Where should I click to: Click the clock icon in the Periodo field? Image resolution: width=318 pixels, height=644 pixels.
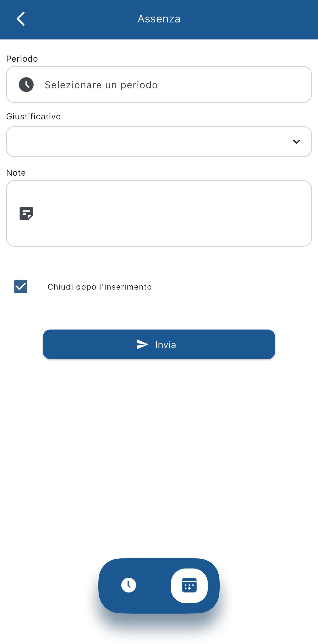[x=26, y=85]
